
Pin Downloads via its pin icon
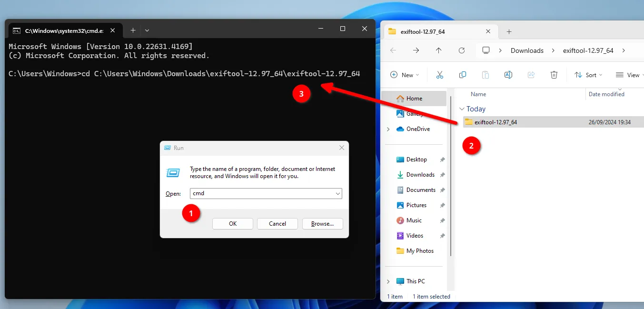[442, 174]
